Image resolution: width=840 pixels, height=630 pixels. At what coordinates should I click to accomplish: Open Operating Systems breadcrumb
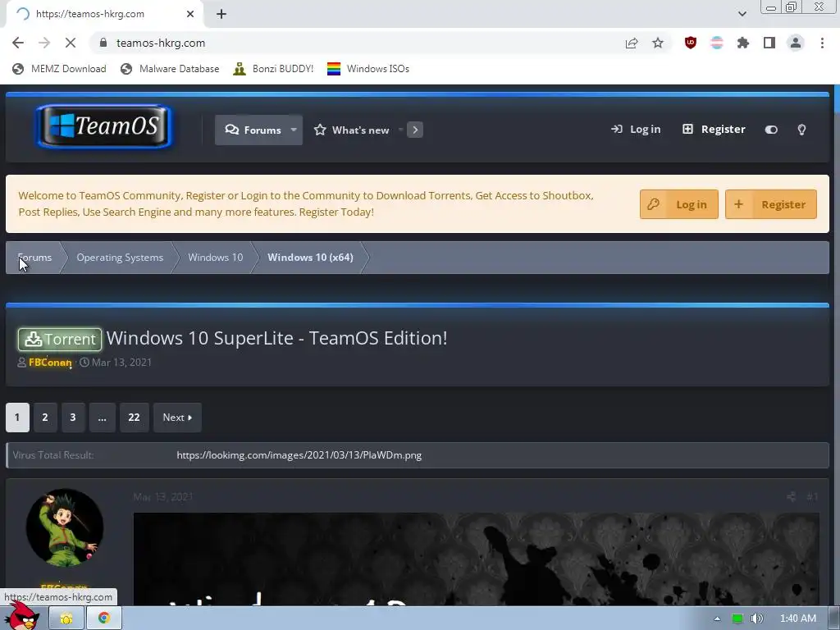pyautogui.click(x=120, y=257)
